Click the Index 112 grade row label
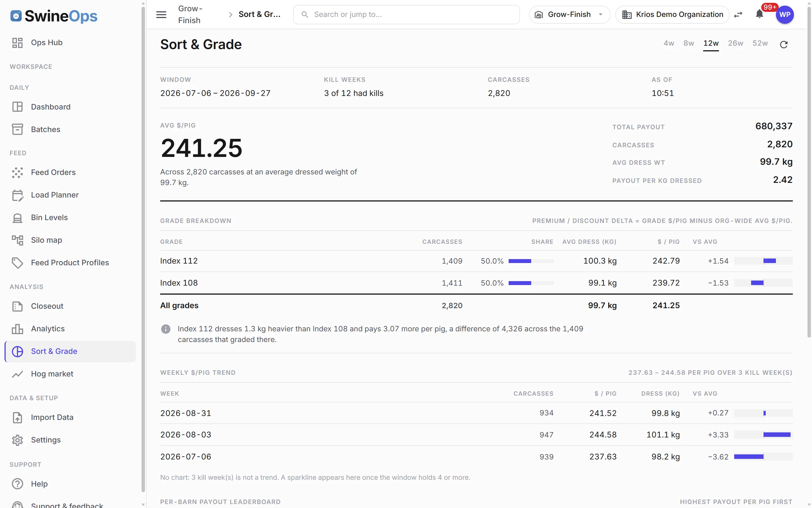The image size is (812, 508). point(179,261)
